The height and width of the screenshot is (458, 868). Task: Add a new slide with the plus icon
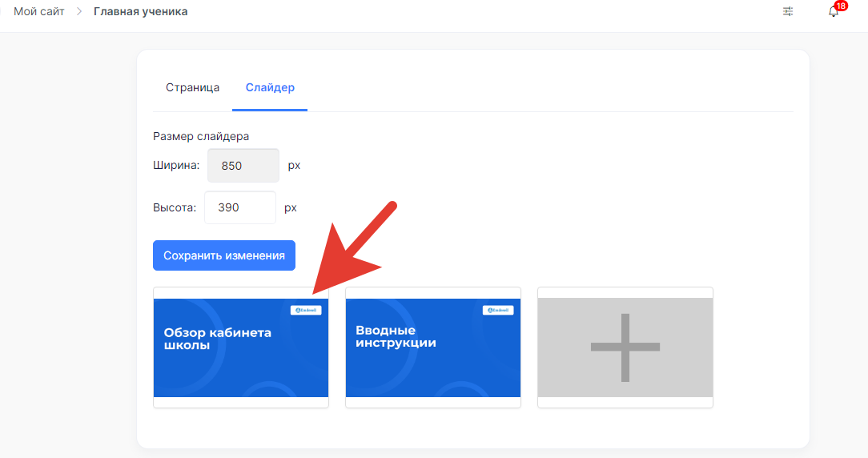[625, 348]
